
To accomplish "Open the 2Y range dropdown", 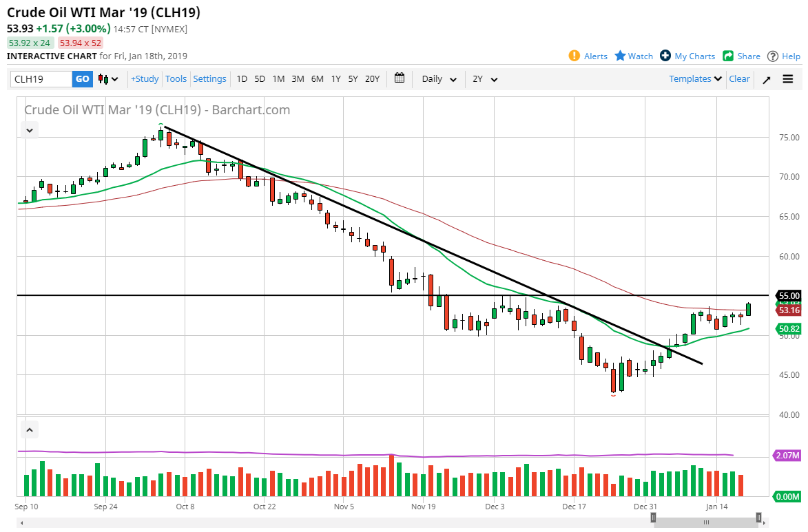I will tap(484, 78).
